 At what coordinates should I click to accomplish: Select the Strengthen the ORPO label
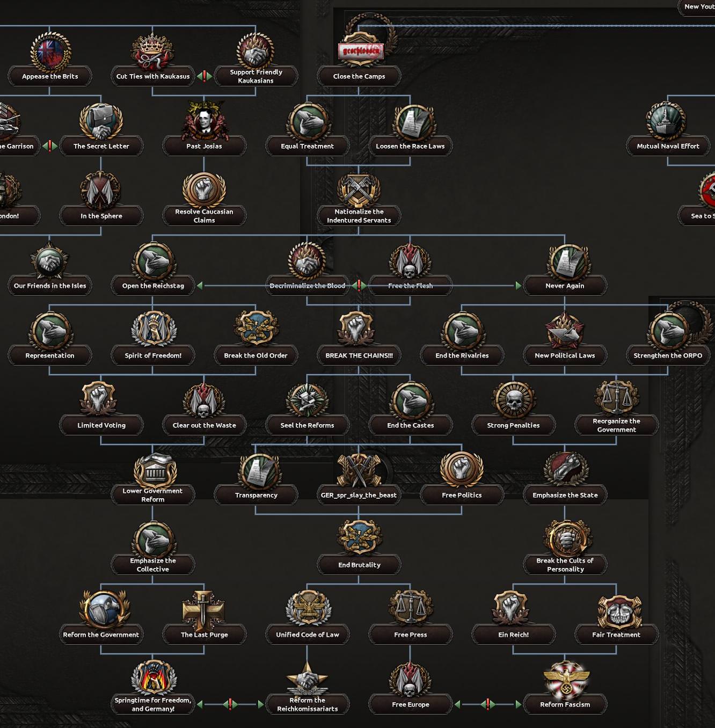coord(668,355)
